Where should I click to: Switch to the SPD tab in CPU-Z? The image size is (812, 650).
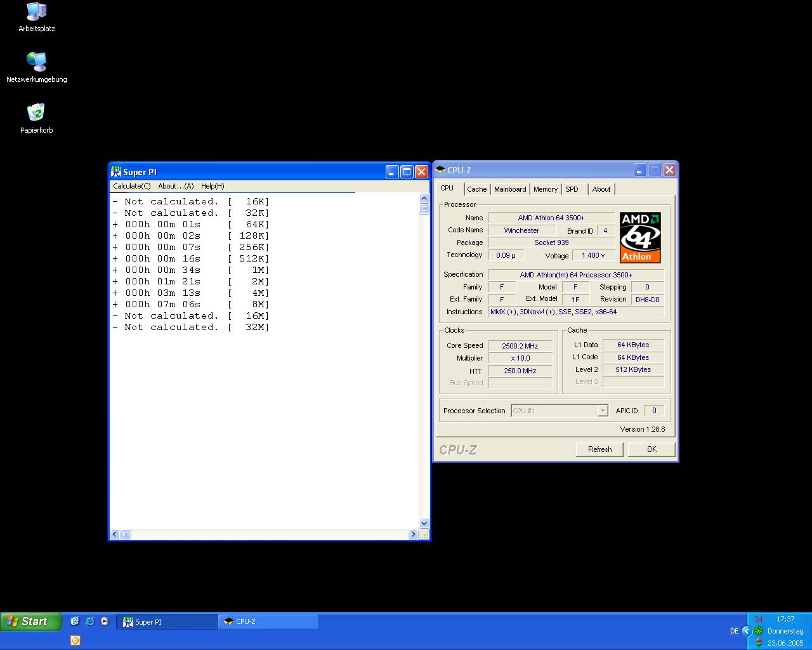point(572,189)
